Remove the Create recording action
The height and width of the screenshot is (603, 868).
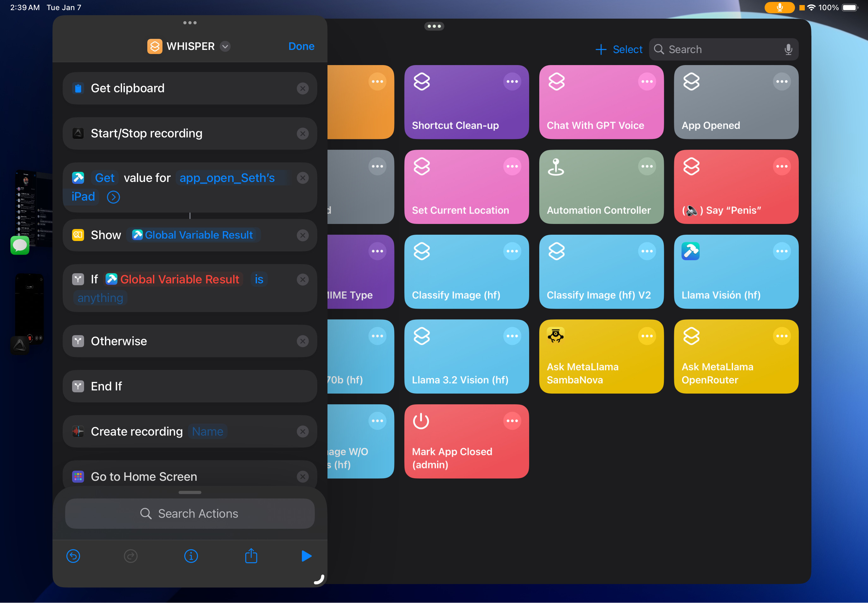303,431
